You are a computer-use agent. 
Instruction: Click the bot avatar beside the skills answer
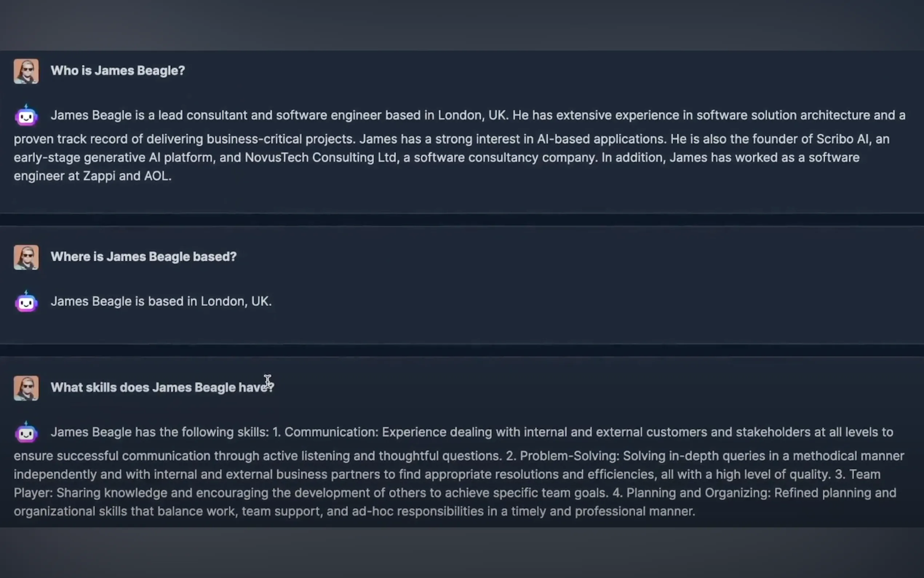point(26,432)
